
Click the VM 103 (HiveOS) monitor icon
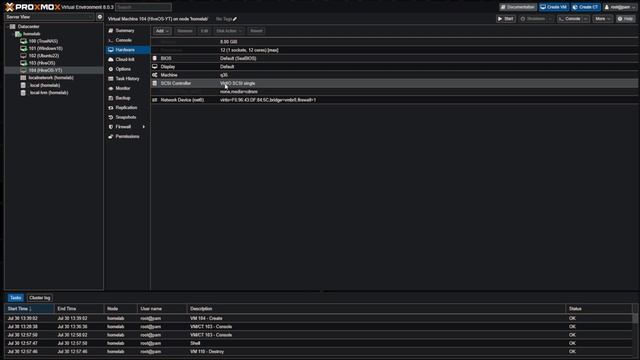pos(23,63)
